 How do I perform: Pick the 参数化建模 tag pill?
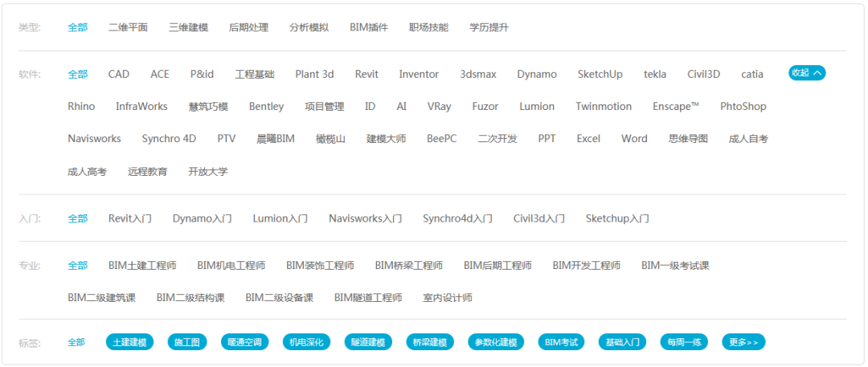tap(496, 342)
